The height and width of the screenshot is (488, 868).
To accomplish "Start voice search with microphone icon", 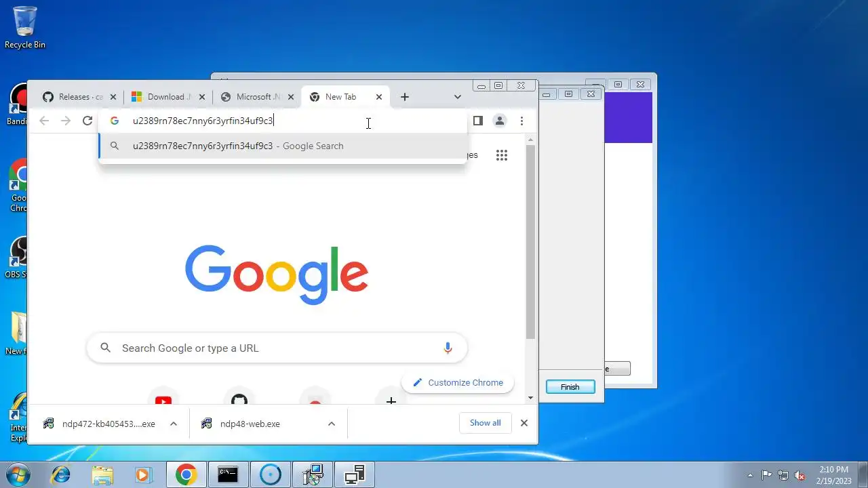I will click(448, 348).
